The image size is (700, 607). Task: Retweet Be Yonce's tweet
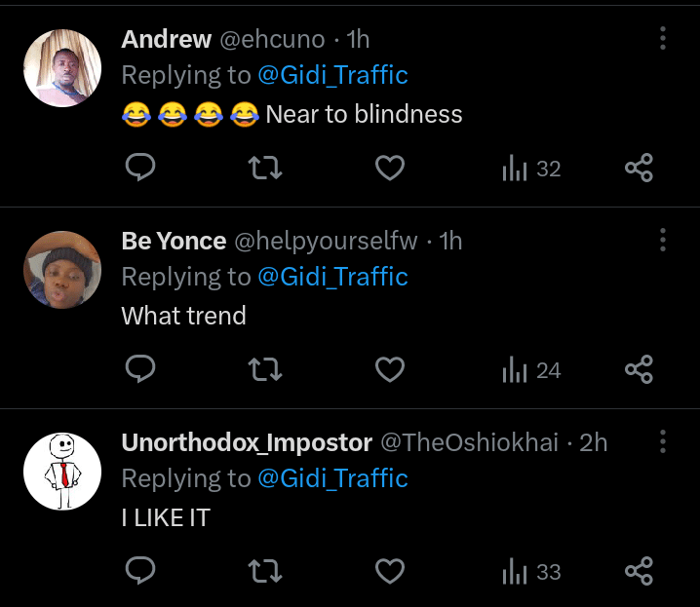[265, 370]
